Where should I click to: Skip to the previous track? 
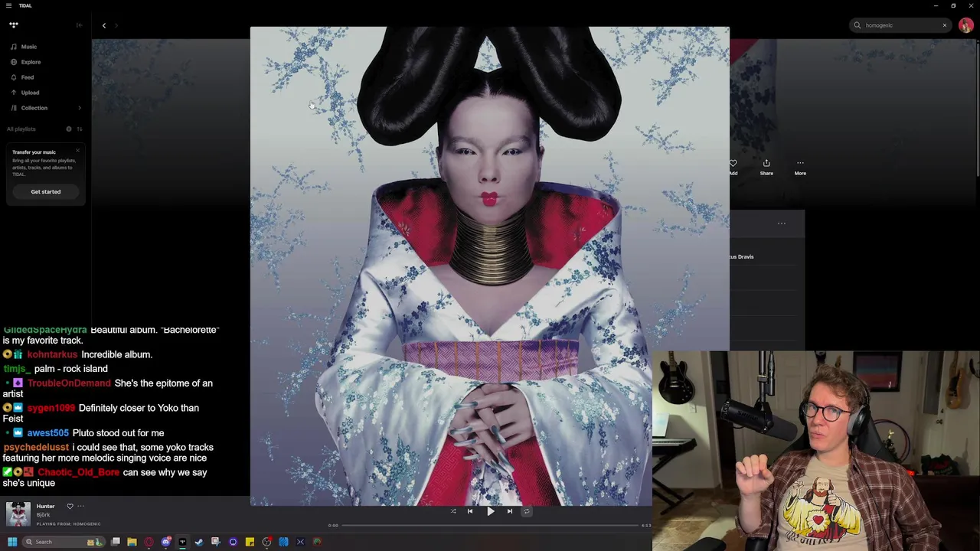[x=470, y=511]
